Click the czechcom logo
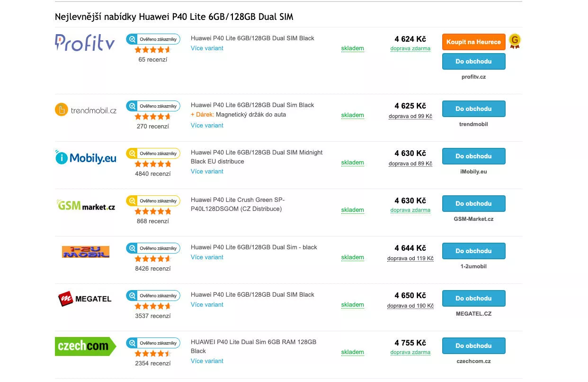588x382 pixels. tap(86, 346)
